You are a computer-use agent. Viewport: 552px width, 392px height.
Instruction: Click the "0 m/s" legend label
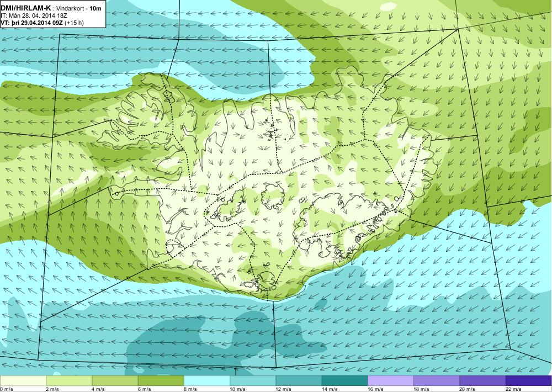(x=7, y=389)
